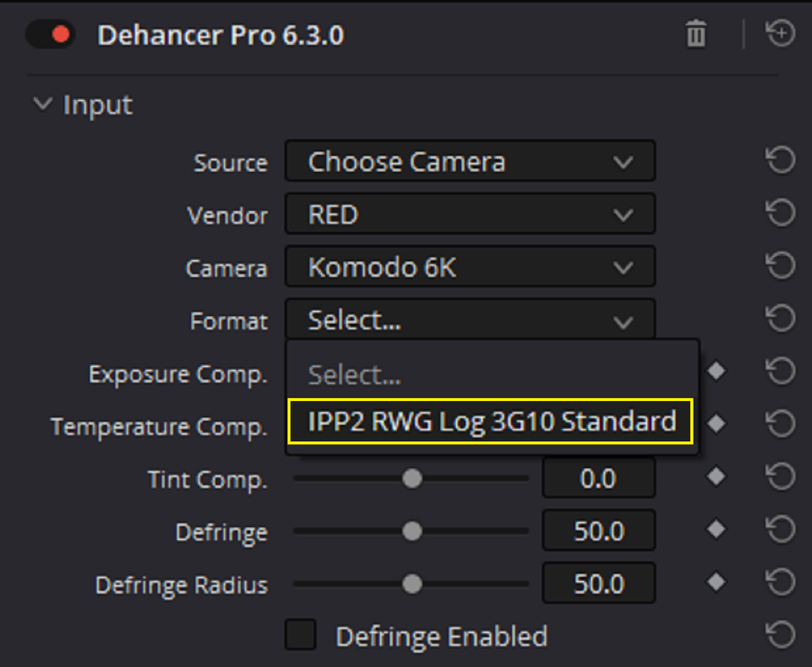The width and height of the screenshot is (812, 667).
Task: Click the Exposure Comp. label
Action: pyautogui.click(x=178, y=374)
